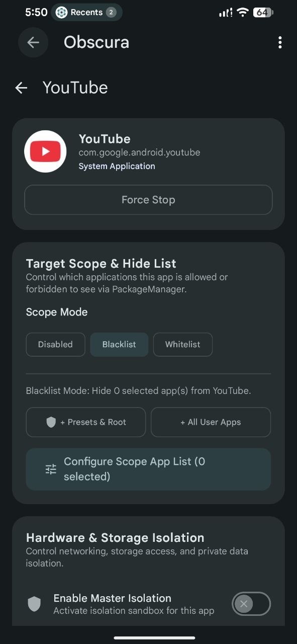Tap the sliders icon in Configure Scope
This screenshot has width=297, height=644.
(51, 469)
